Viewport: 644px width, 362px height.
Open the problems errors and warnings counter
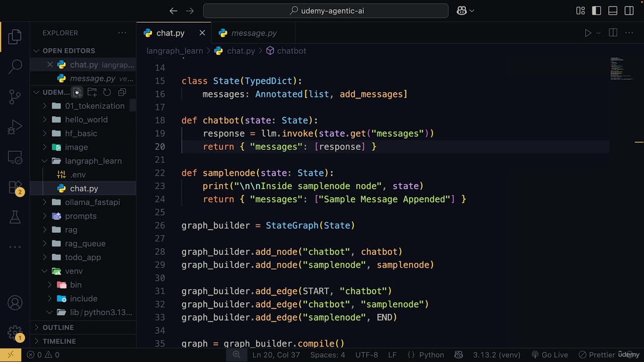click(x=43, y=355)
